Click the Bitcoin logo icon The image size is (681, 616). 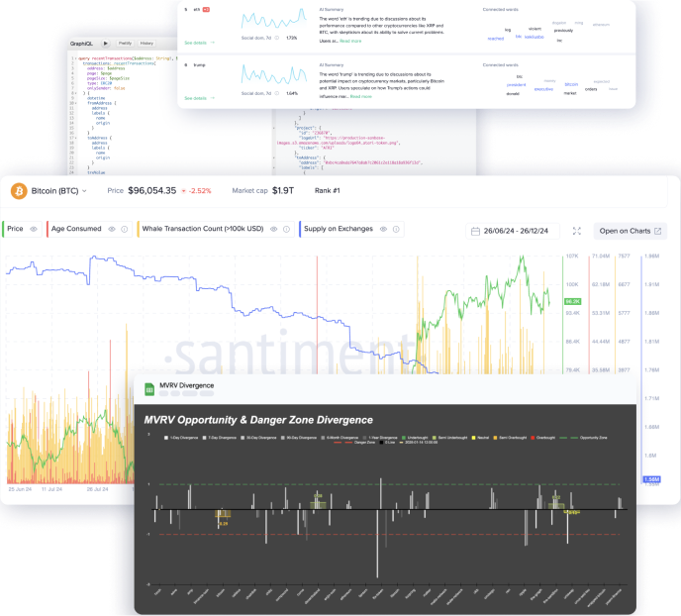click(x=19, y=191)
